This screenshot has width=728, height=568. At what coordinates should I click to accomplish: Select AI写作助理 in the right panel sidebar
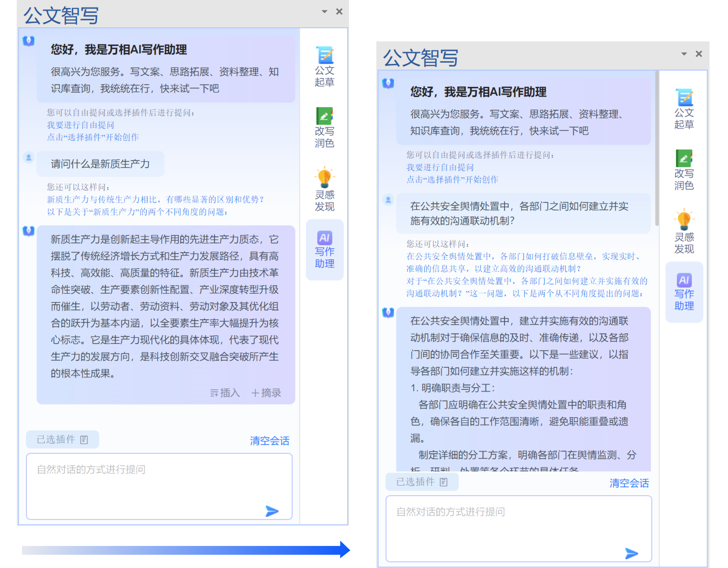point(684,292)
